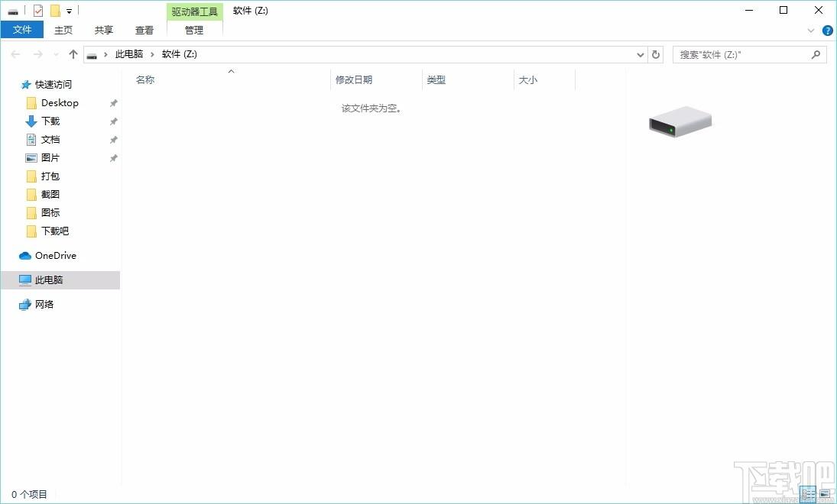The image size is (837, 504).
Task: Click the new folder icon in quick access toolbar
Action: point(55,11)
